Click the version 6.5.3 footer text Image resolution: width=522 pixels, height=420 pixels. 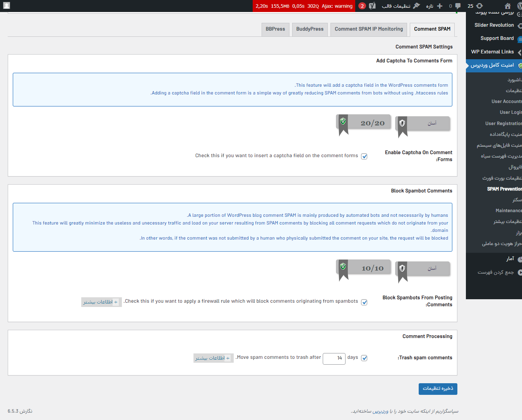(x=20, y=411)
